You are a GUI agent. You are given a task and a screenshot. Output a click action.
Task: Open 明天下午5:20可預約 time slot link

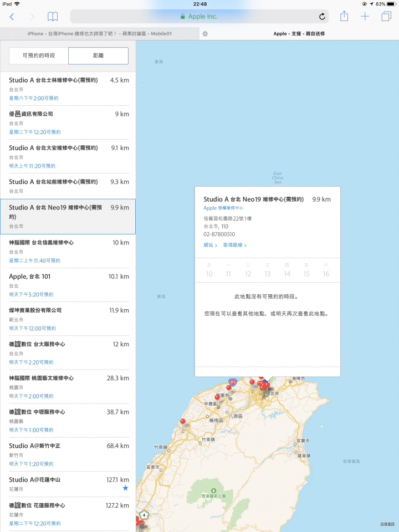tap(31, 294)
